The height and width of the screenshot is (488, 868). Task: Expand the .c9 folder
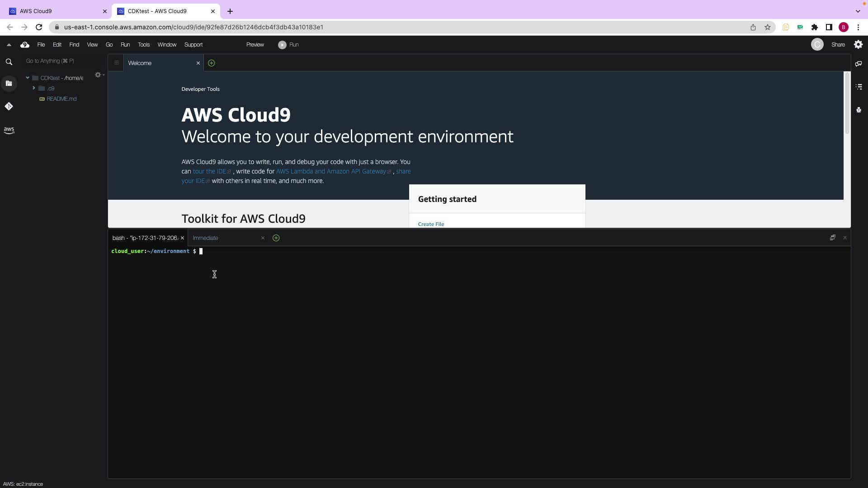click(x=34, y=88)
